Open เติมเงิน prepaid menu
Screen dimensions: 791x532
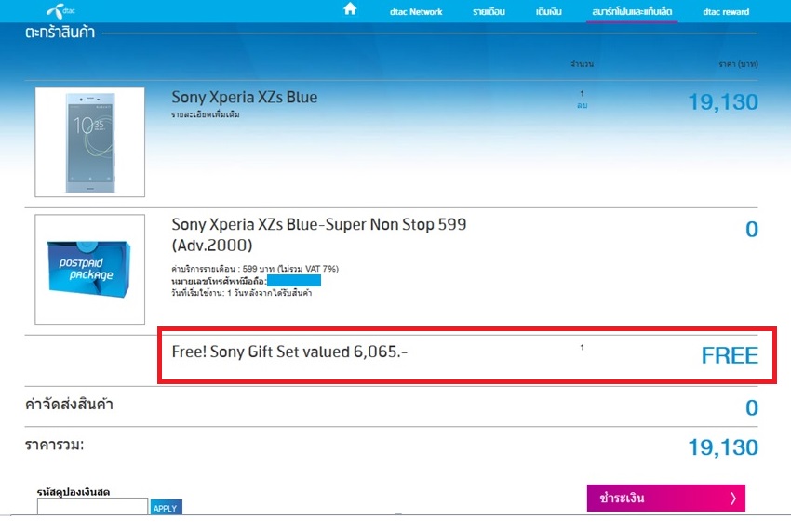(x=548, y=11)
